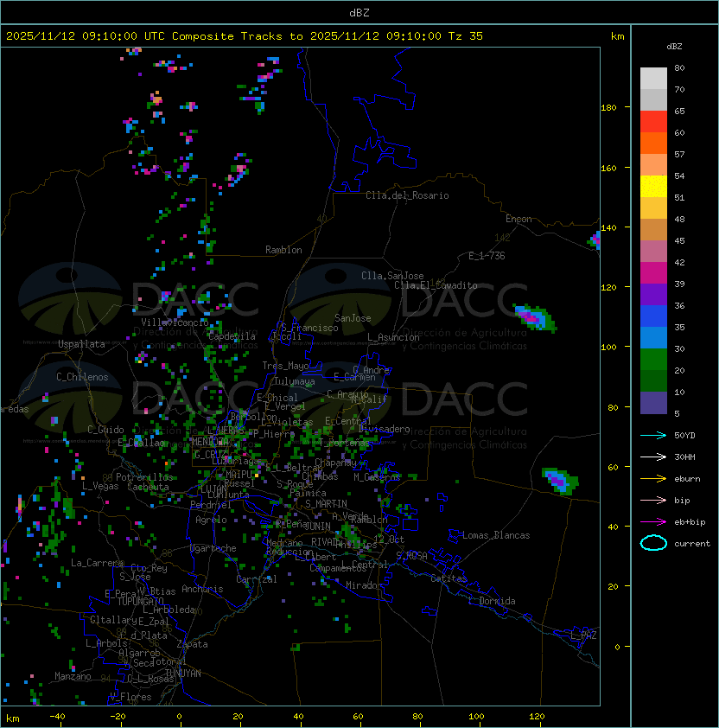Screen dimensions: 719x728
Task: Click the Clla.SanJose map label
Action: tap(392, 276)
